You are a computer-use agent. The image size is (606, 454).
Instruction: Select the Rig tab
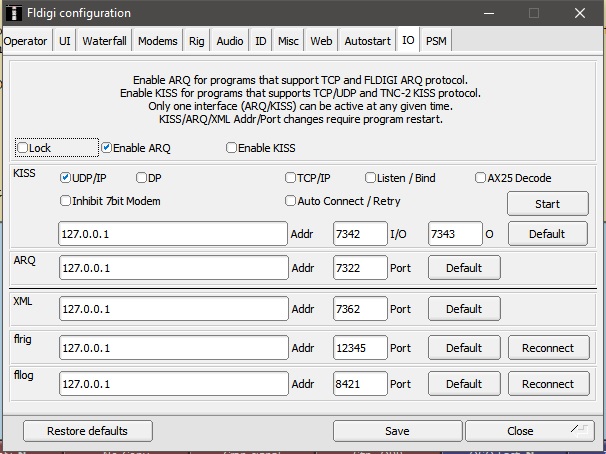coord(196,41)
